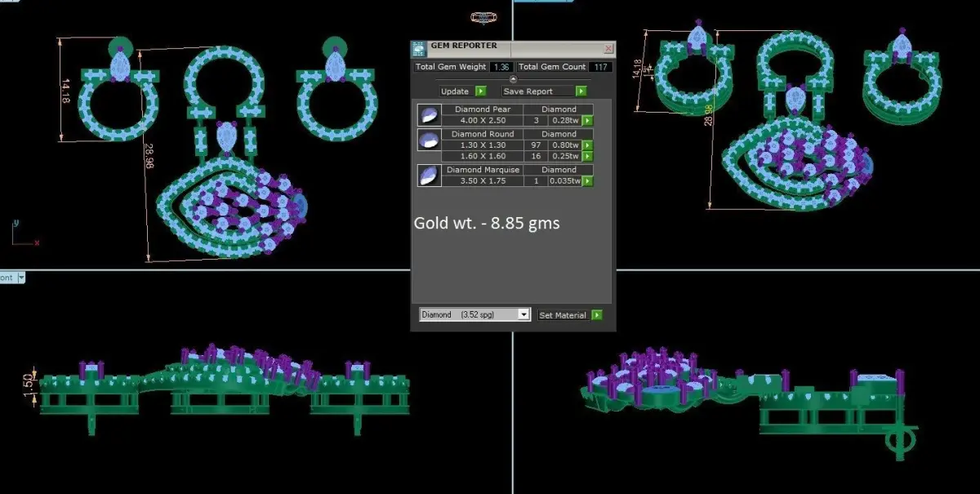Click the Gold wt. - 8.85 gms text

point(487,222)
